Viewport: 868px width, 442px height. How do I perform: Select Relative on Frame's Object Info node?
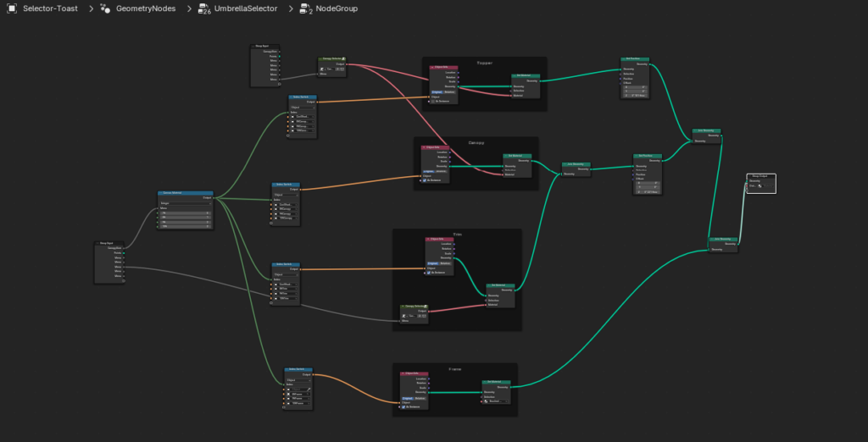[420, 398]
